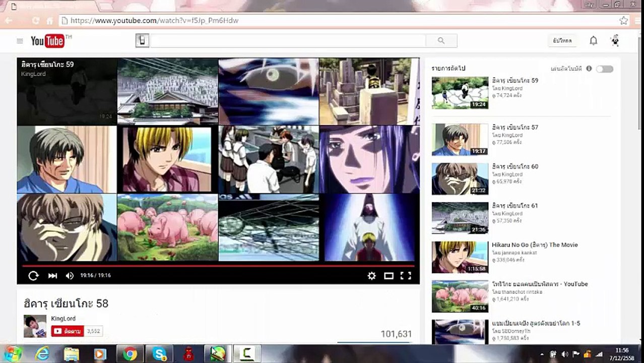This screenshot has height=363, width=644.
Task: Click the system tray volume icon
Action: tap(565, 354)
